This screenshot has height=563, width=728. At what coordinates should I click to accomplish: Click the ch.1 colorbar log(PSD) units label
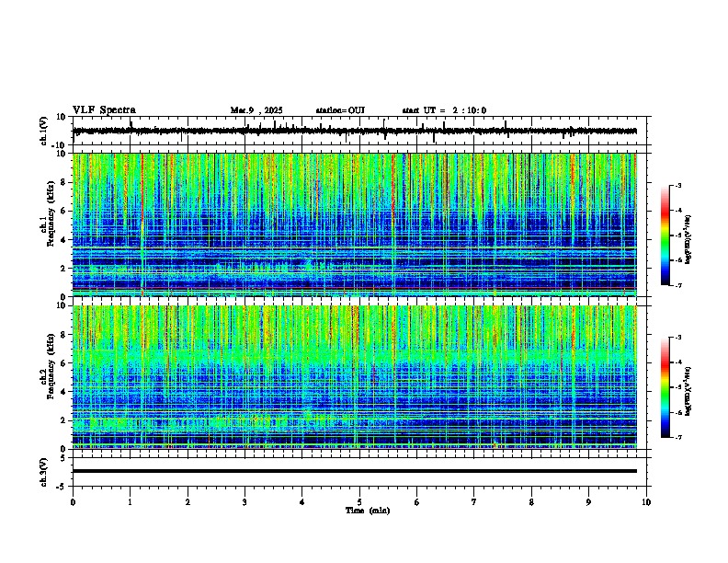pyautogui.click(x=688, y=240)
